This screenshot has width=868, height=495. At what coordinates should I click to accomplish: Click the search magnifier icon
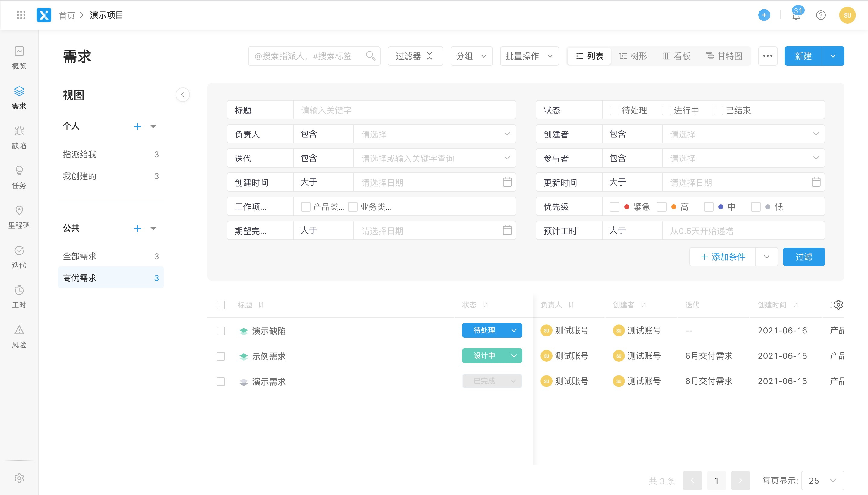tap(371, 56)
